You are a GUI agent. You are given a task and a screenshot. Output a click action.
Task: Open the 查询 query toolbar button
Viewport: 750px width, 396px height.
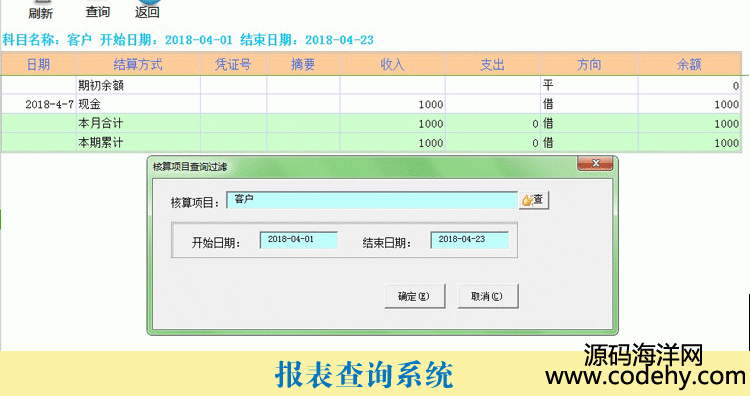click(x=98, y=11)
